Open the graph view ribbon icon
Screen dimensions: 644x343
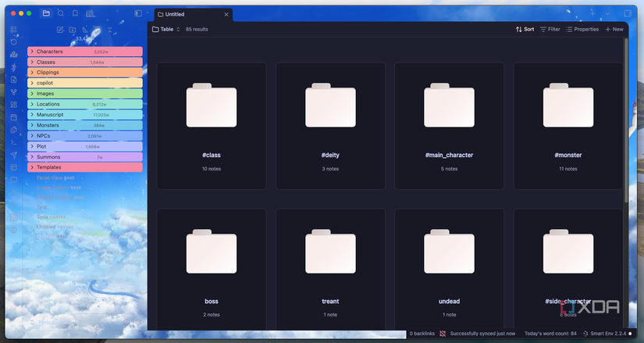point(13,92)
